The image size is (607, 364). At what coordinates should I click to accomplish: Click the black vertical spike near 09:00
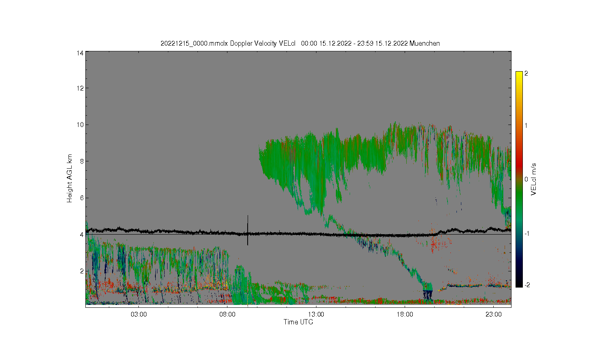(x=248, y=230)
